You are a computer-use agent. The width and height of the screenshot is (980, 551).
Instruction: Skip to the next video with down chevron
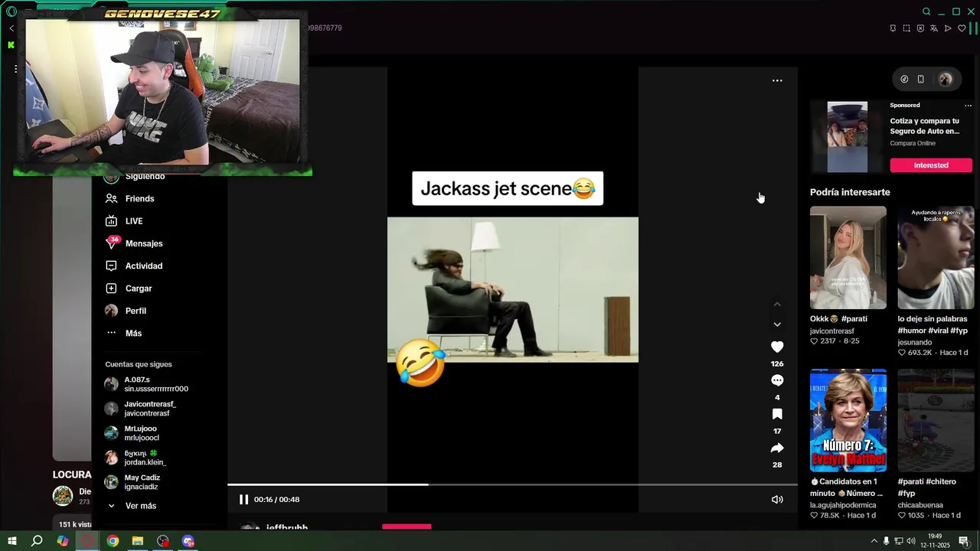coord(777,324)
